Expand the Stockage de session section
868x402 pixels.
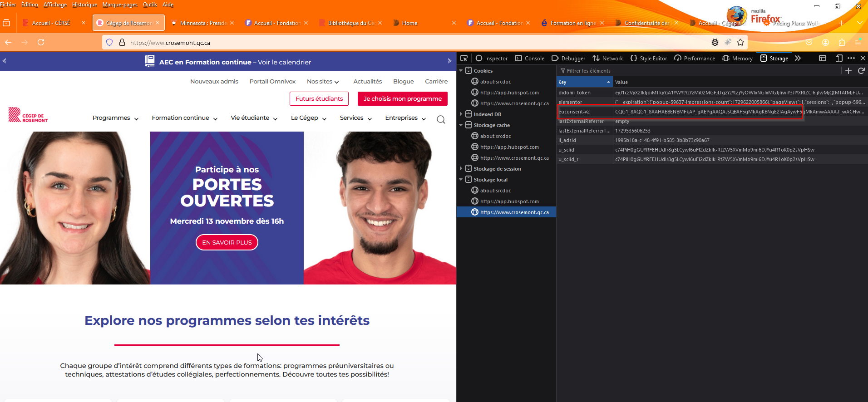pos(461,169)
